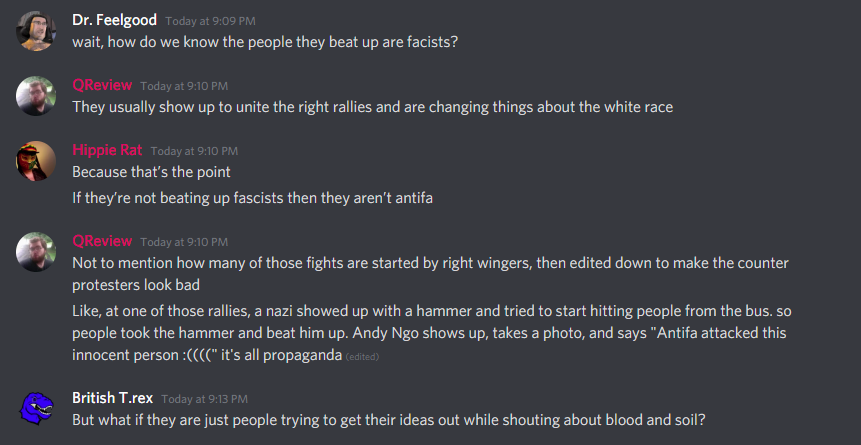This screenshot has height=445, width=861.
Task: Open Hippie Rat's avatar picture
Action: [x=36, y=161]
